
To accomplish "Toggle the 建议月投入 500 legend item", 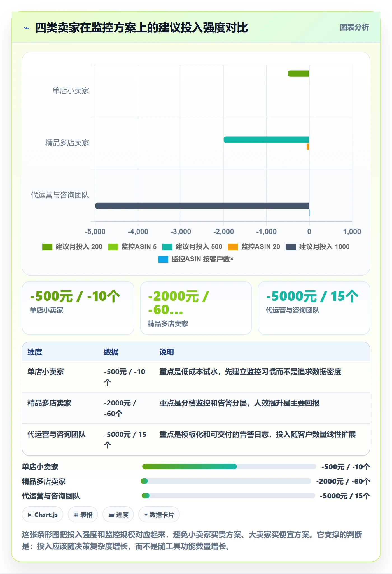I will (192, 247).
